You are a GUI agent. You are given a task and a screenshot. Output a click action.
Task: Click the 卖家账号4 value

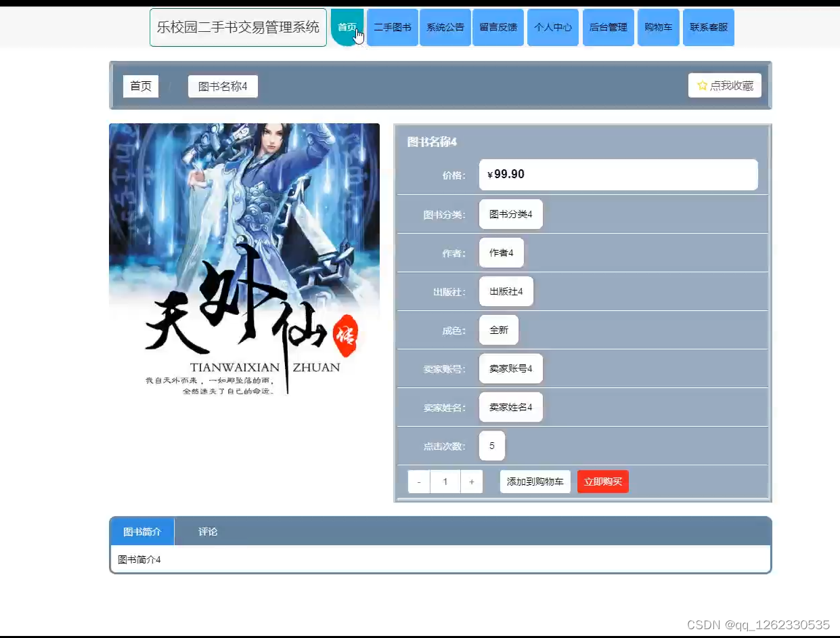click(511, 368)
